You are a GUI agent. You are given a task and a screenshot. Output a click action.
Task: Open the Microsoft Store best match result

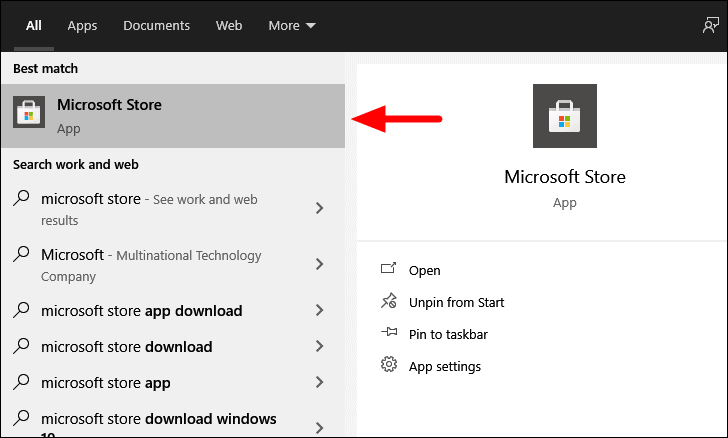[x=173, y=116]
